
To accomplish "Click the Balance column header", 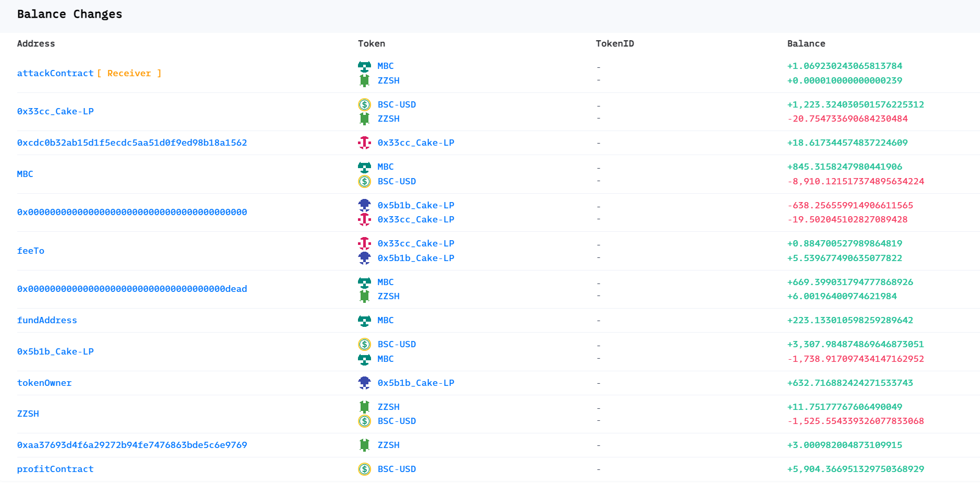I will point(806,44).
